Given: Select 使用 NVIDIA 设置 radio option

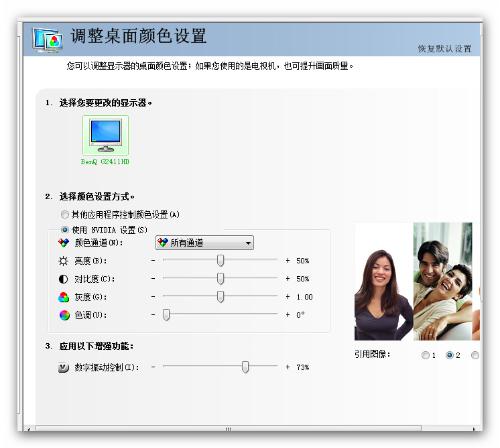Looking at the screenshot, I should click(x=65, y=230).
